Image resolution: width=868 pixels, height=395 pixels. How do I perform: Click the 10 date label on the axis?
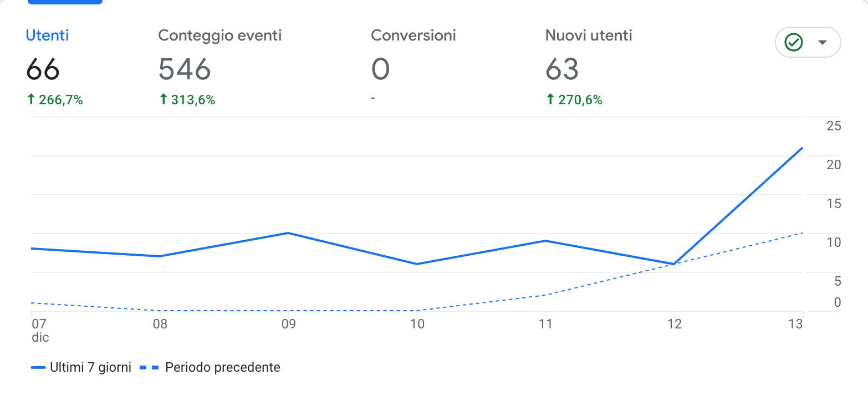417,324
